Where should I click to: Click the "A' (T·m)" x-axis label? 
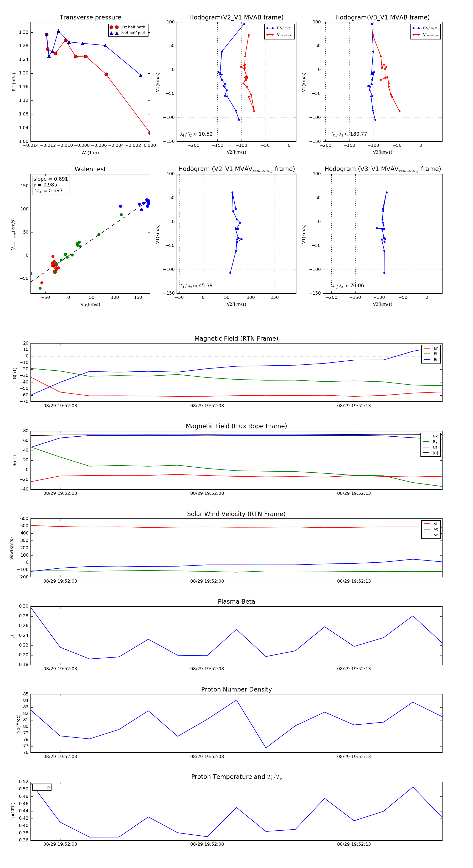click(90, 153)
